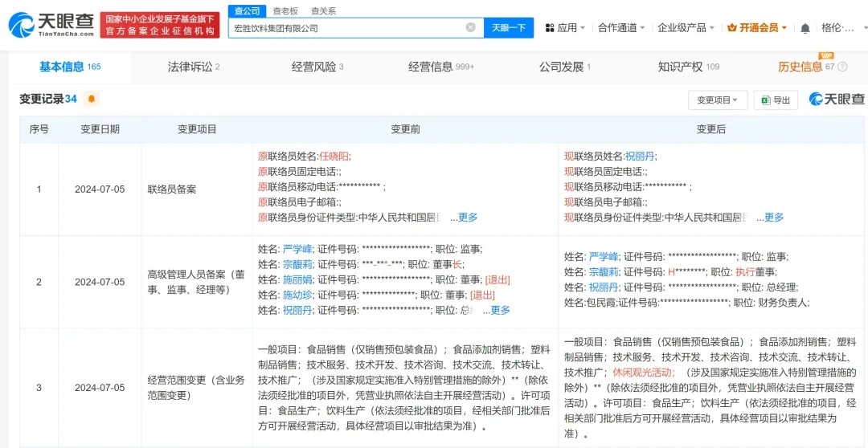
Task: Expand 更多 in the 联络员备案 变更后 cell
Action: pos(774,218)
